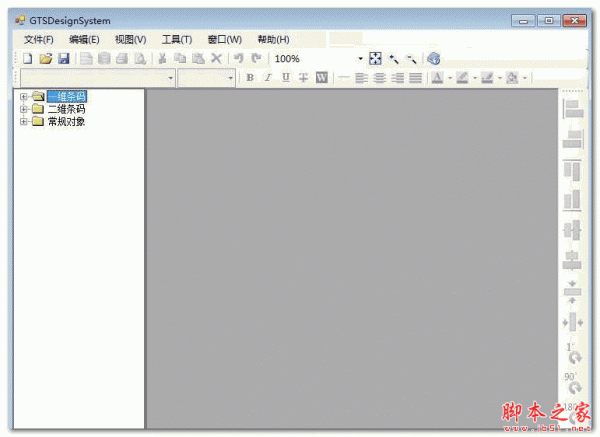Open the 文件(F) menu
This screenshot has width=600, height=437.
39,39
